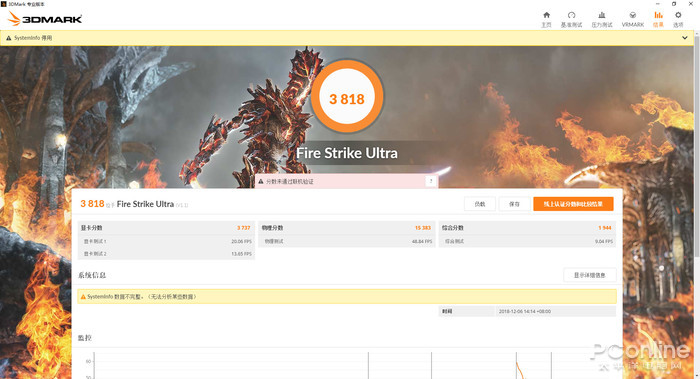The width and height of the screenshot is (700, 379).
Task: Click the combined score (综合分数) panel header
Action: 527,228
